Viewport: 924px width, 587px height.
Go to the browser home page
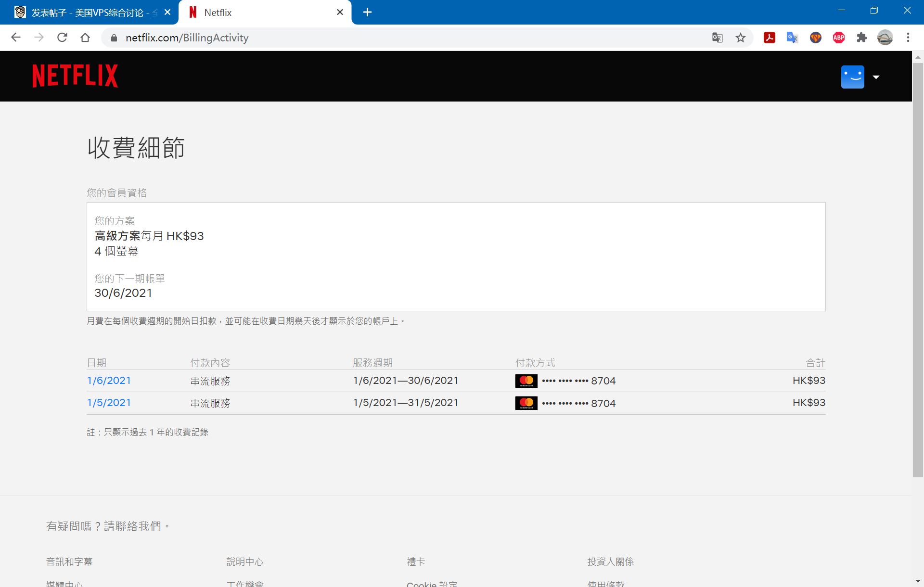[x=85, y=38]
